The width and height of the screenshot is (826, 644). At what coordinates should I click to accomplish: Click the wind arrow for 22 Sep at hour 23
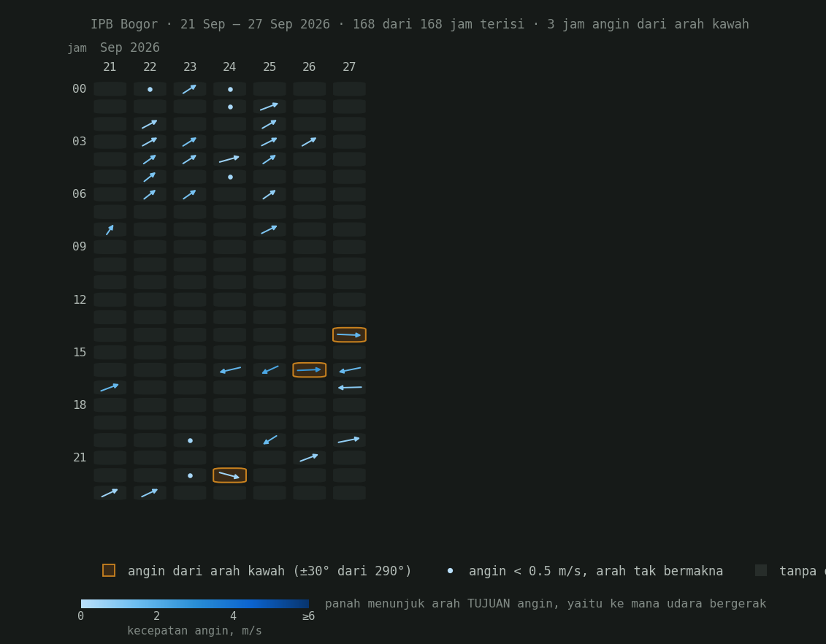pos(150,493)
